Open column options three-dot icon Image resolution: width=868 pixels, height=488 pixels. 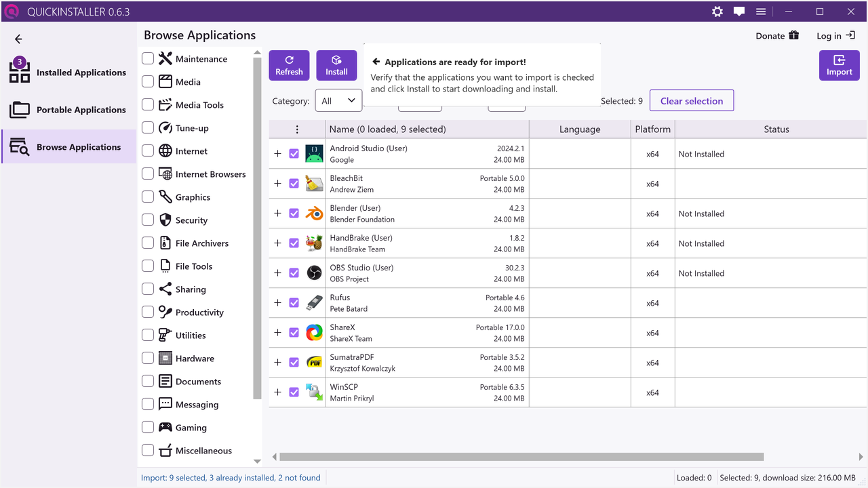(x=296, y=129)
